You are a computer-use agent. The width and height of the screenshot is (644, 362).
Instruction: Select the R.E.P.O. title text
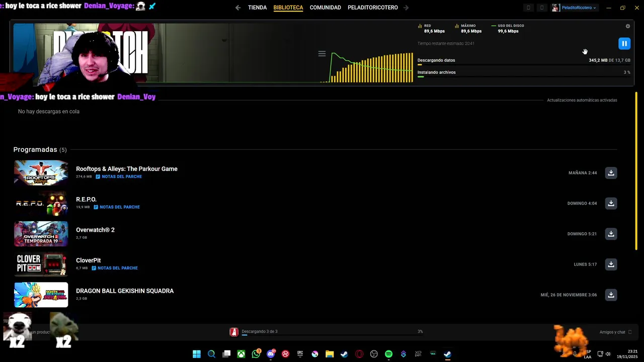point(86,200)
